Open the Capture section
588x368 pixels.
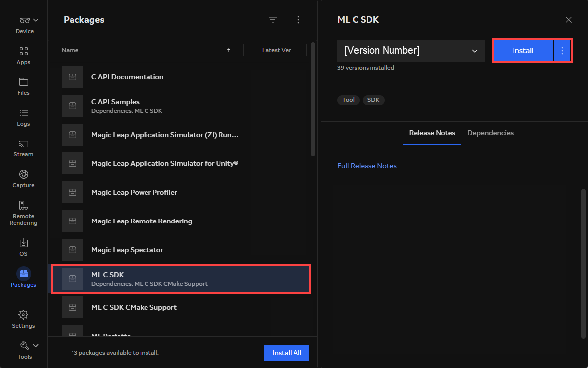tap(23, 179)
